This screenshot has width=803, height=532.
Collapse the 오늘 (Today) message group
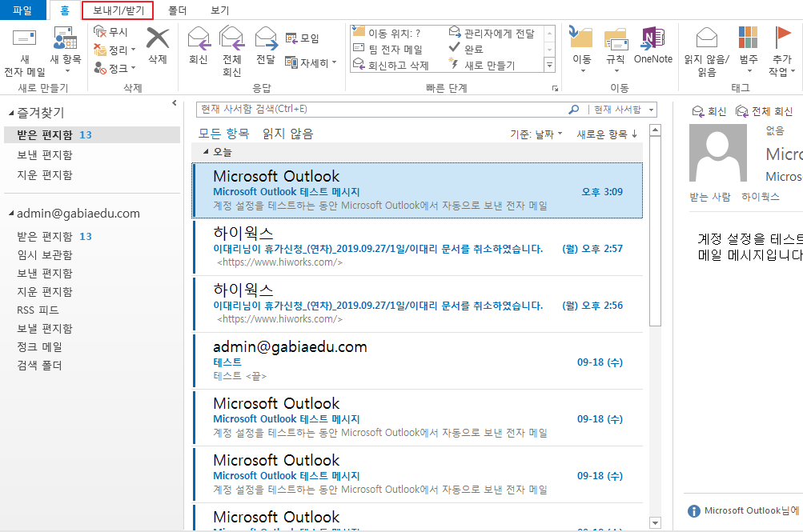[206, 151]
